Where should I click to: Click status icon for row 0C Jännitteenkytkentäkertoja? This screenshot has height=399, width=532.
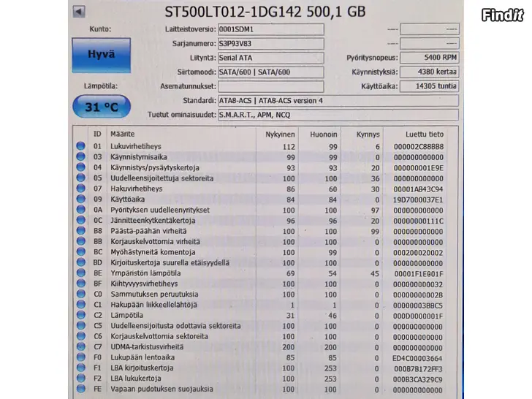(x=80, y=220)
